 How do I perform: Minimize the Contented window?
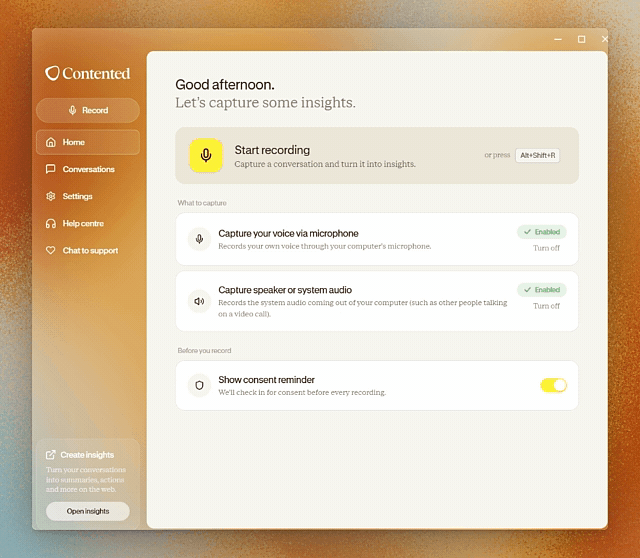pos(558,39)
